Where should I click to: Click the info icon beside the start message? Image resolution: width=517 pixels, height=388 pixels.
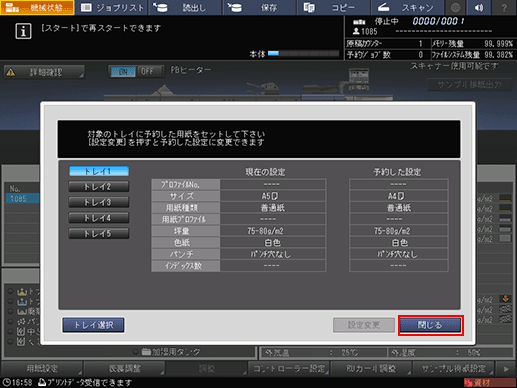coord(23,31)
